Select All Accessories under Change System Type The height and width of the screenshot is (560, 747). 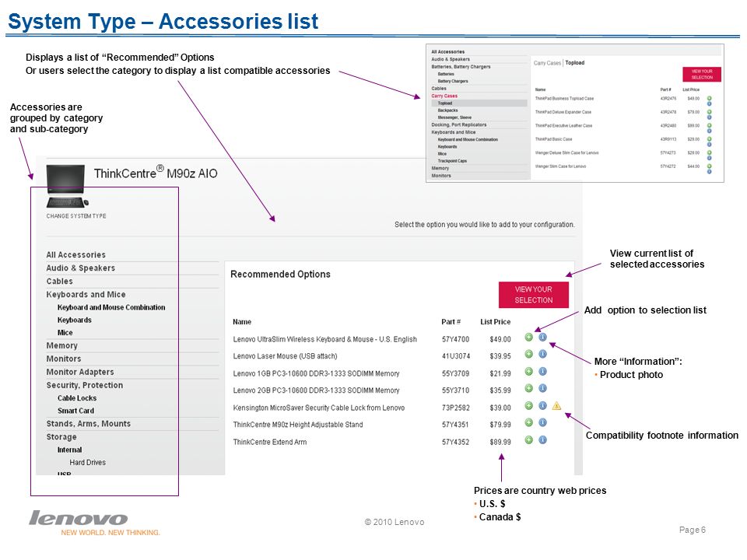point(76,255)
